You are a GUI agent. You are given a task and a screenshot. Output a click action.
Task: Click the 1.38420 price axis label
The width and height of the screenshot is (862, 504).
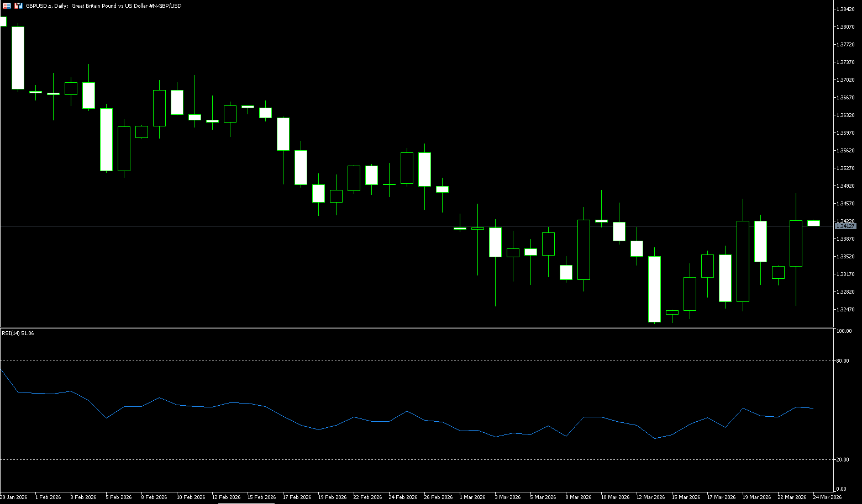point(846,9)
